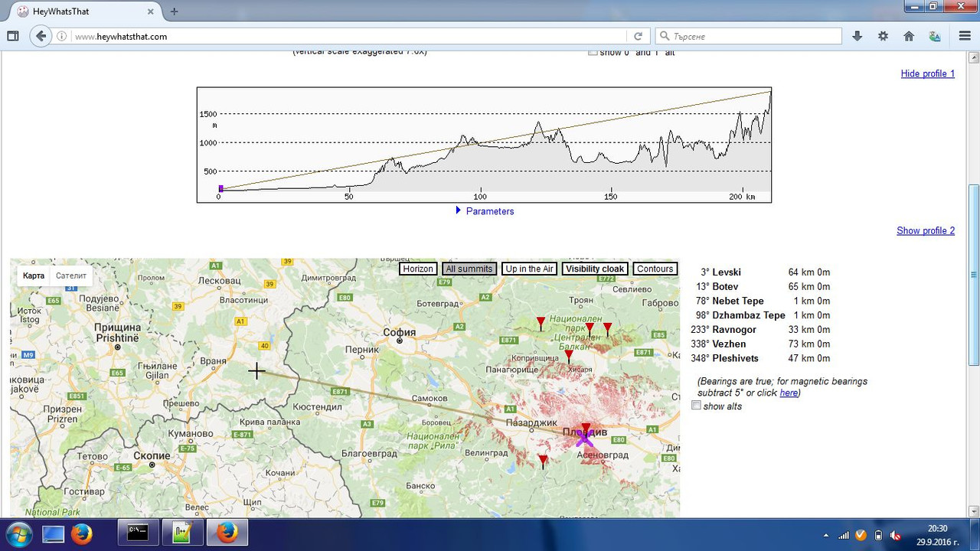980x551 pixels.
Task: Click the gear add-on icon in toolbar
Action: [883, 36]
